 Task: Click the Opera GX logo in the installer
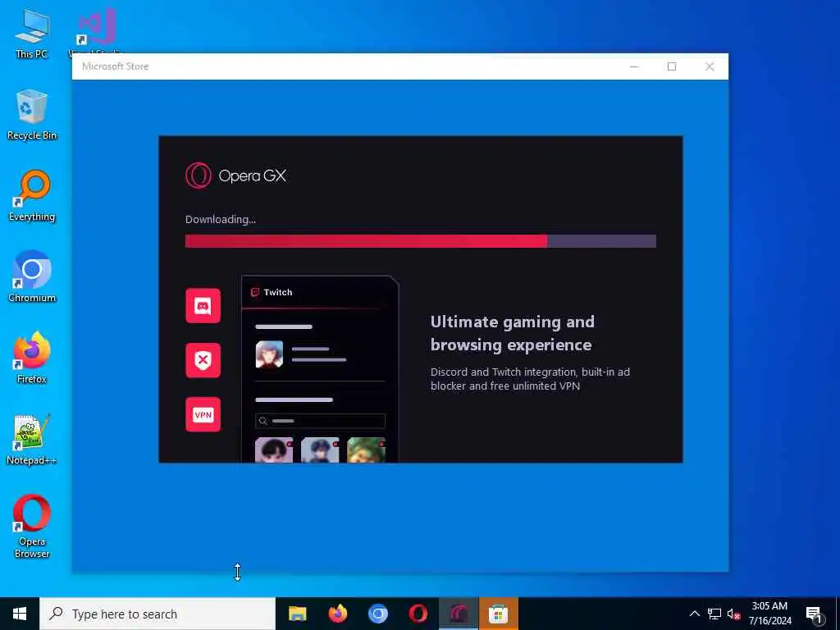(x=235, y=176)
